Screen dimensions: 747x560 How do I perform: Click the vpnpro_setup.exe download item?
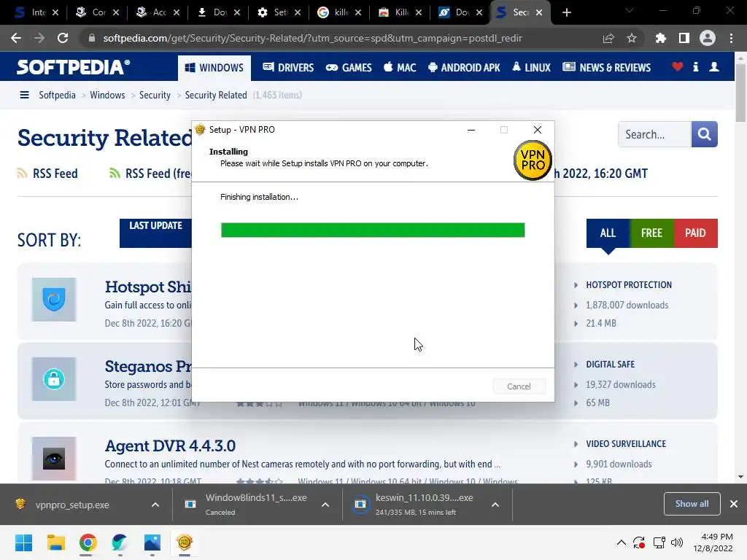click(x=71, y=505)
